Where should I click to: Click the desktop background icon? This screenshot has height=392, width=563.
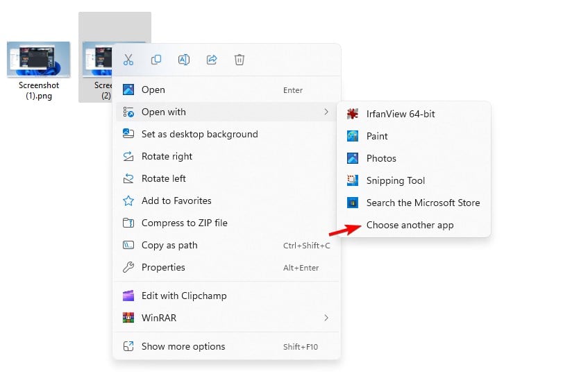[128, 134]
